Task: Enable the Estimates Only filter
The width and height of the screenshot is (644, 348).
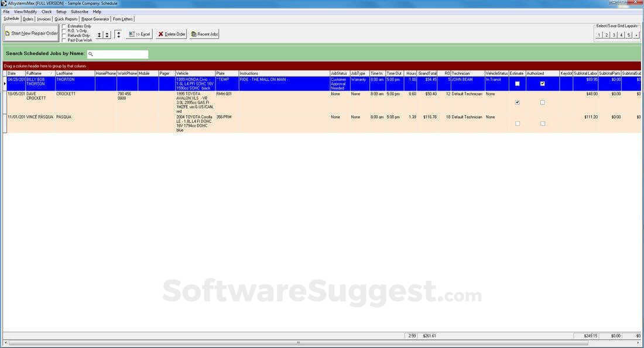Action: 64,26
